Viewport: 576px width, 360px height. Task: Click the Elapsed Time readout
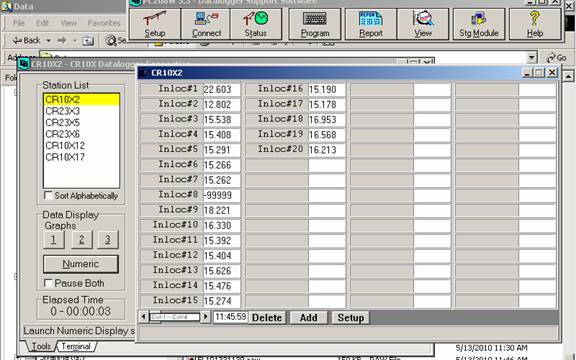pyautogui.click(x=80, y=312)
